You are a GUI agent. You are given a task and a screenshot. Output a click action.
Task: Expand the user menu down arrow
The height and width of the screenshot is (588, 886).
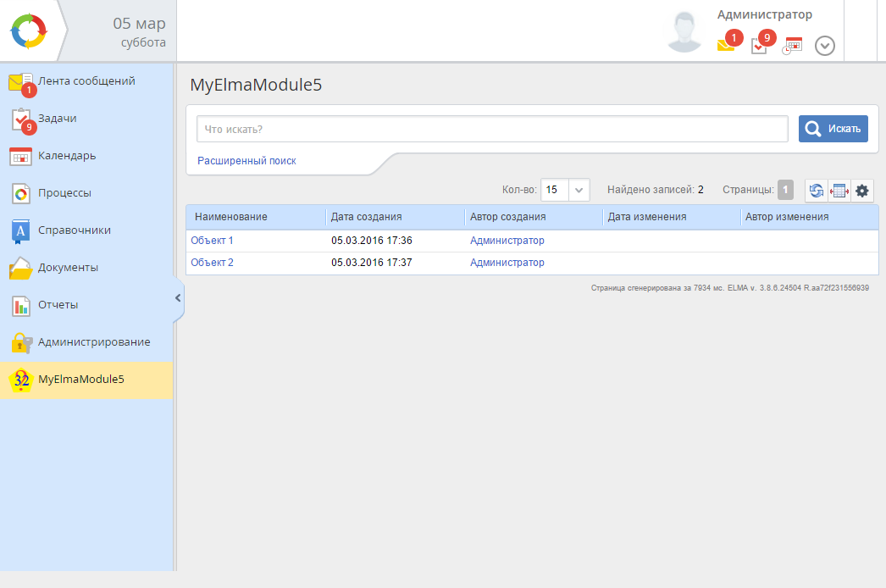tap(825, 46)
